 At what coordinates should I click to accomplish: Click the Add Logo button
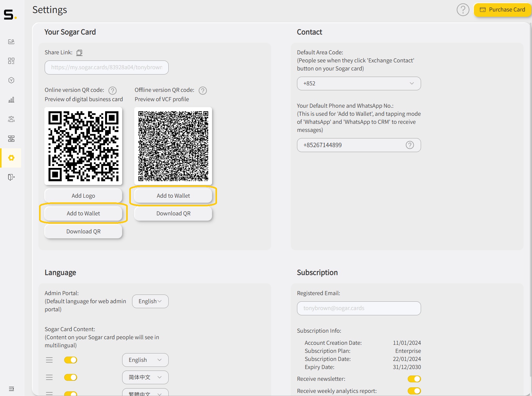[83, 196]
